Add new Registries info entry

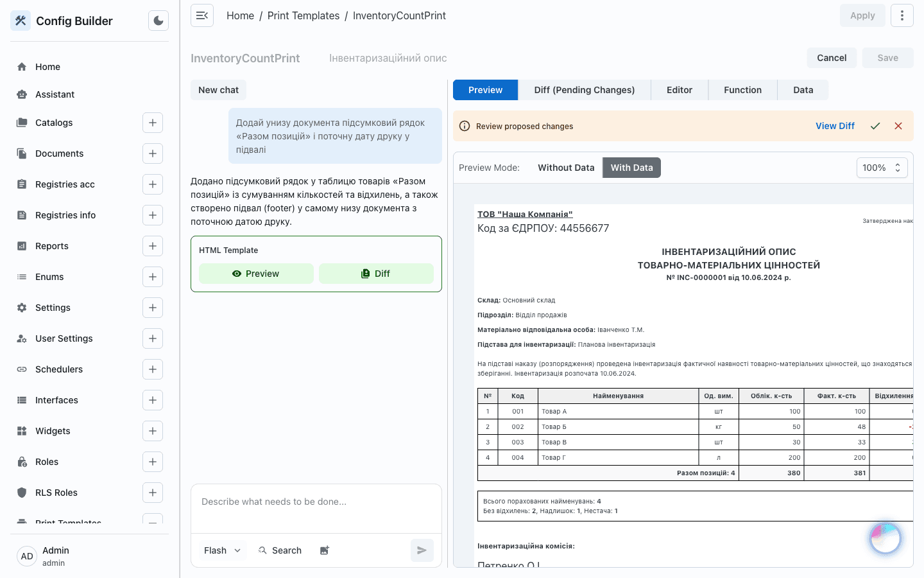pos(153,215)
